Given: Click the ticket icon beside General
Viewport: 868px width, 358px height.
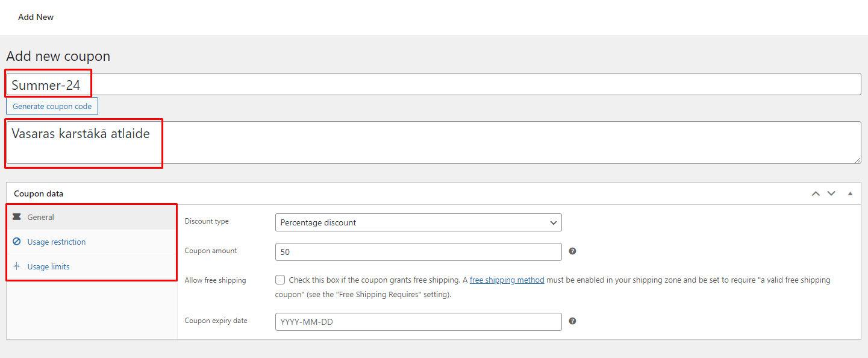Looking at the screenshot, I should [x=17, y=217].
